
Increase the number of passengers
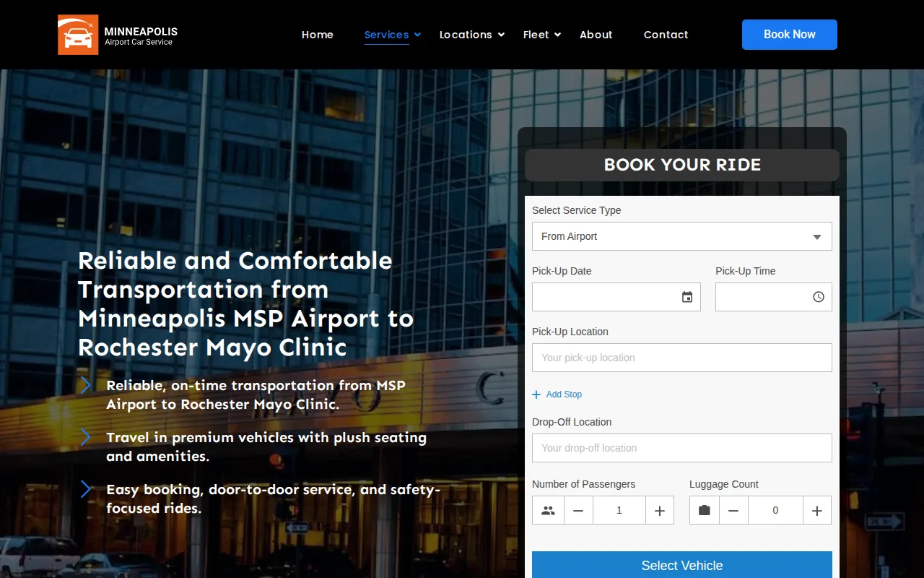pos(660,510)
